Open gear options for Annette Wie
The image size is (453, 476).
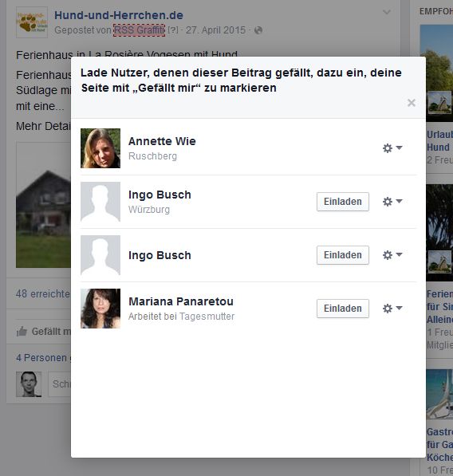coord(392,148)
